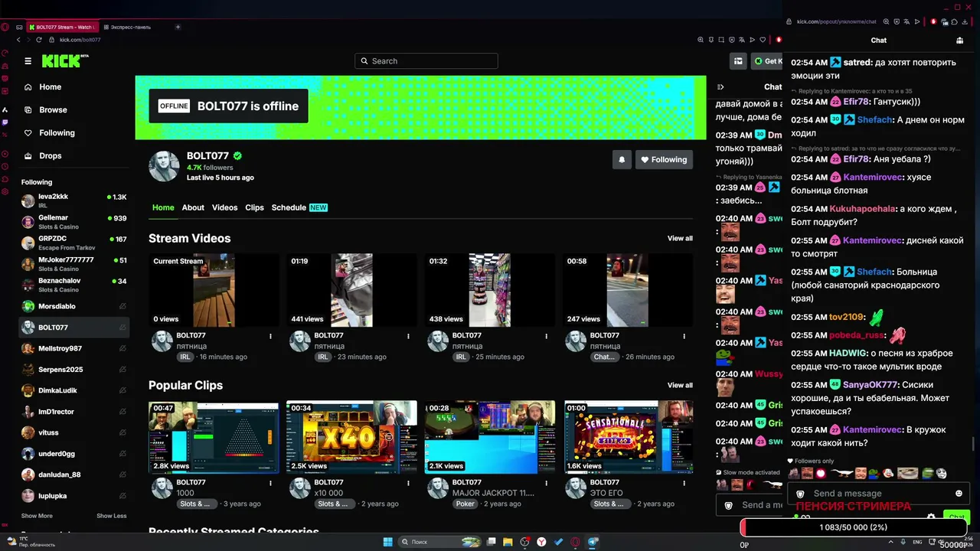Open Gellemar channel in Following list
The image size is (980, 551).
pos(74,222)
